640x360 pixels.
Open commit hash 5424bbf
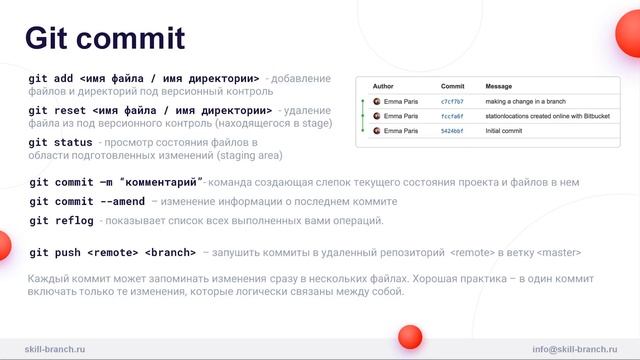coord(452,131)
